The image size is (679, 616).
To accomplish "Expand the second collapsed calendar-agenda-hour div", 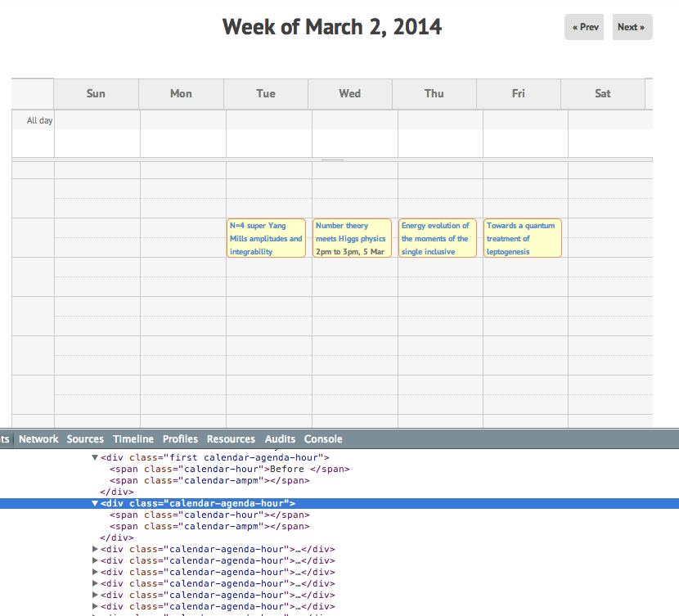I will [x=95, y=560].
